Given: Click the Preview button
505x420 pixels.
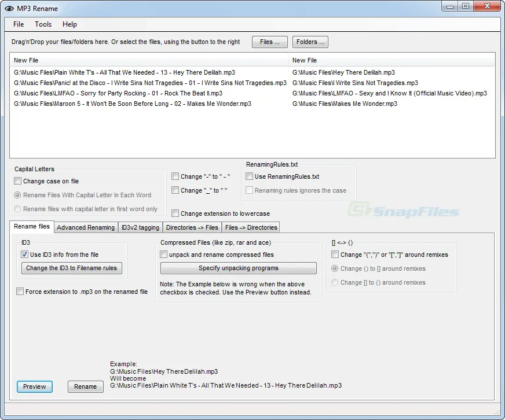Looking at the screenshot, I should click(35, 386).
